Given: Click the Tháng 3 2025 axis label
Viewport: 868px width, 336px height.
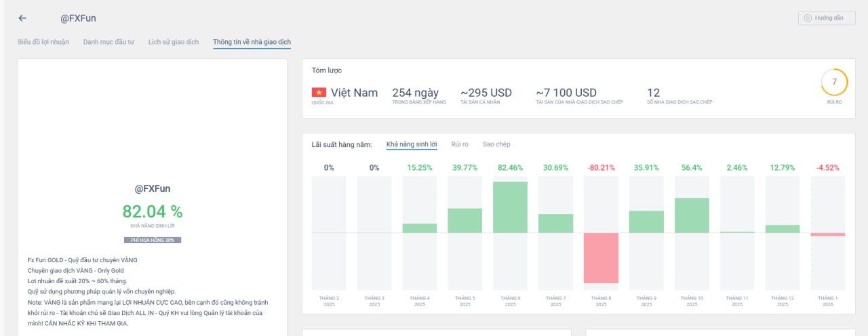Looking at the screenshot, I should [374, 301].
